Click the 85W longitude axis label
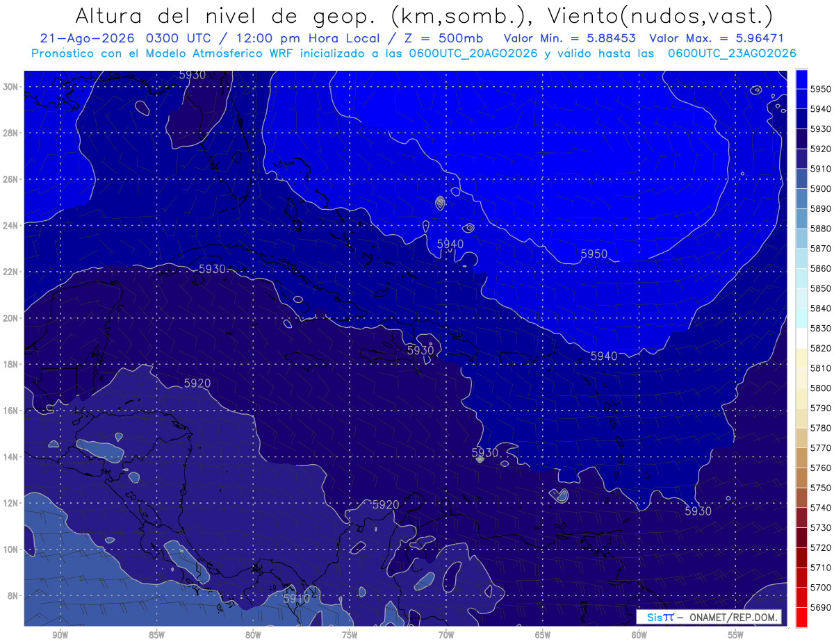Viewport: 834px width, 644px height. click(x=156, y=635)
